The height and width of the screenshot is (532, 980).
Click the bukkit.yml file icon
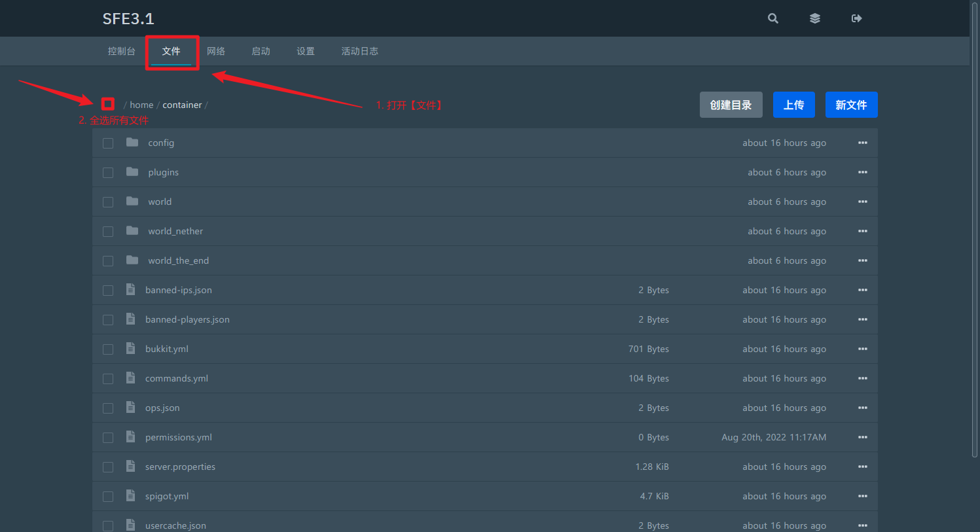tap(131, 349)
